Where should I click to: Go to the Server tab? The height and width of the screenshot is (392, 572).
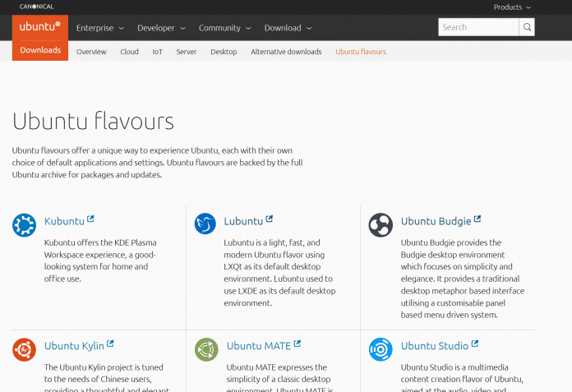pos(186,52)
